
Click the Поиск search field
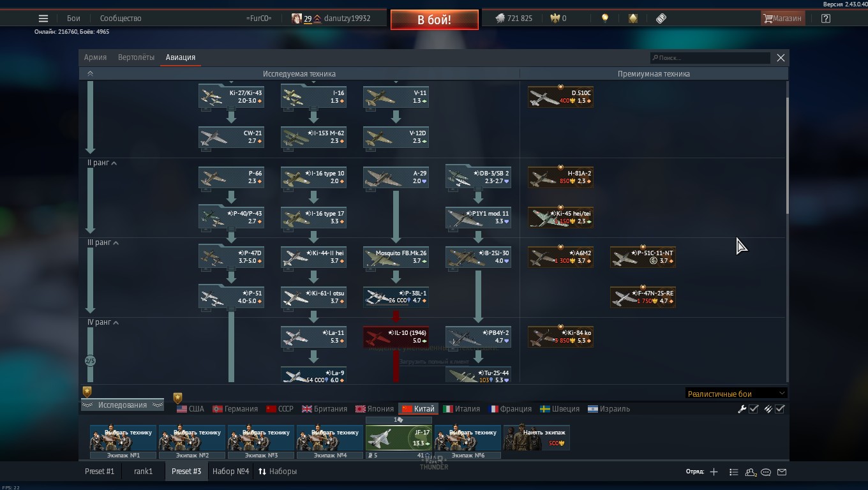710,57
